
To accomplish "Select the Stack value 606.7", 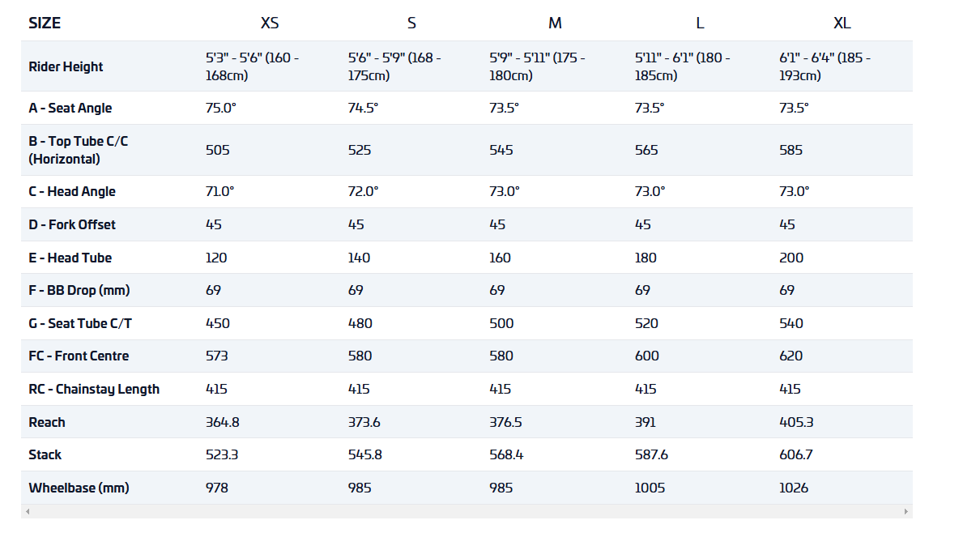I will pos(796,454).
